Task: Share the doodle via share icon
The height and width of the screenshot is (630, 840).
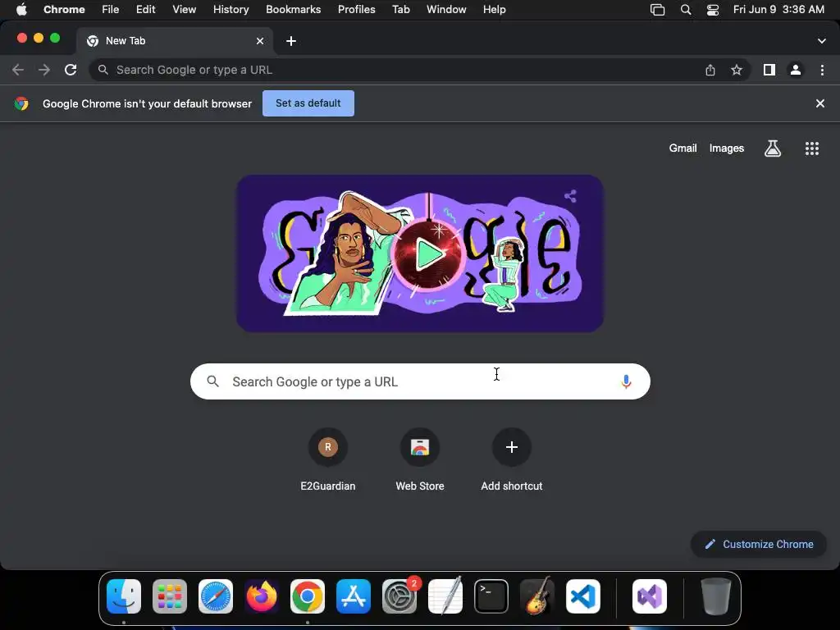Action: click(x=571, y=196)
